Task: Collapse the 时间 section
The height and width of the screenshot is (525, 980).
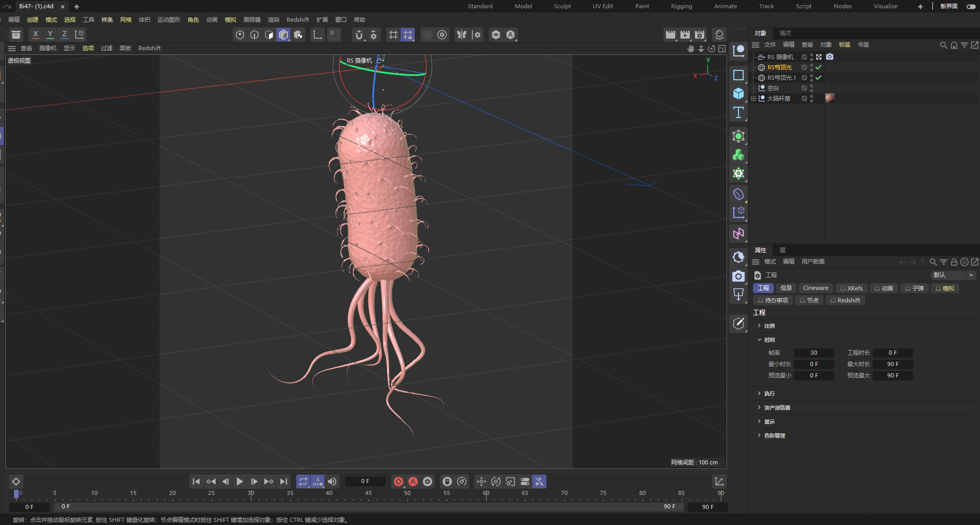Action: click(x=759, y=340)
